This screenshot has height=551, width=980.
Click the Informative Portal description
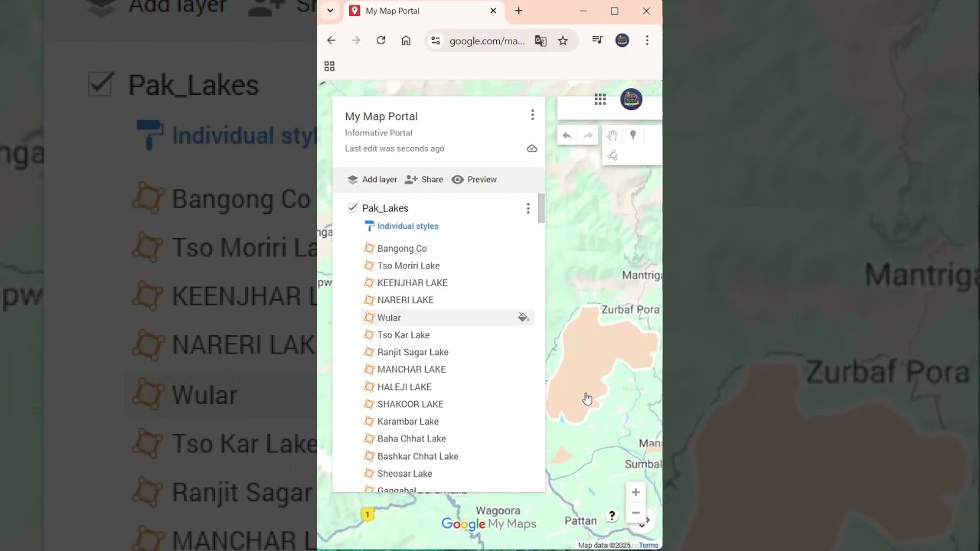click(378, 133)
